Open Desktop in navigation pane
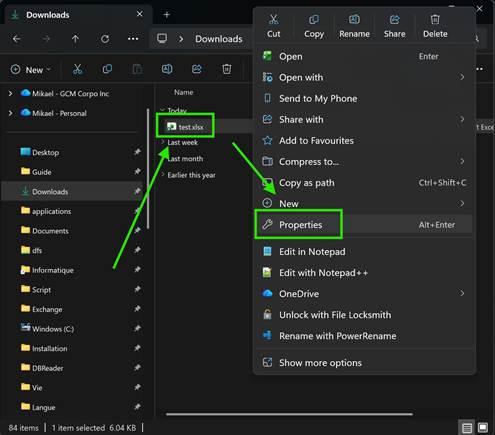 pos(45,152)
